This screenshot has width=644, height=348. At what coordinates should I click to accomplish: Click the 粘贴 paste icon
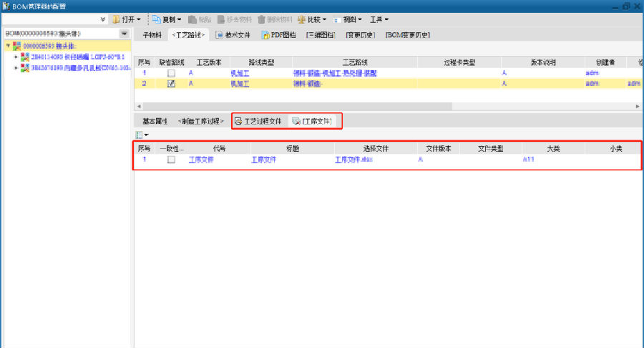point(192,19)
